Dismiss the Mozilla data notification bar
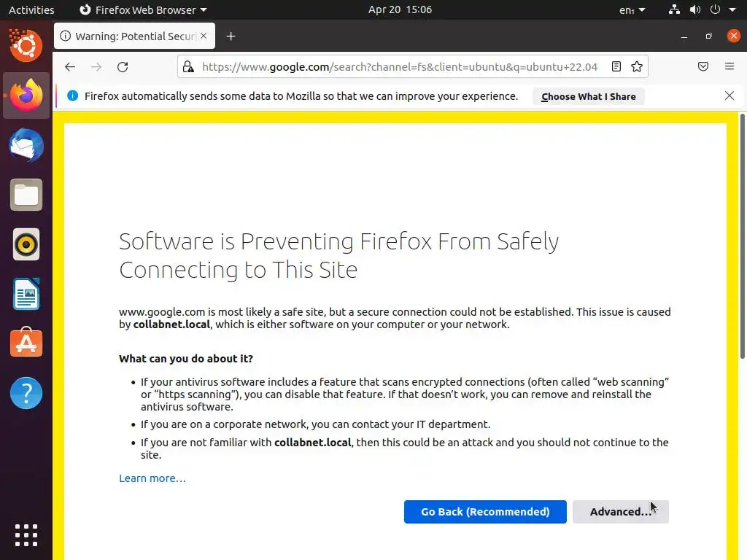The image size is (747, 560). (729, 96)
